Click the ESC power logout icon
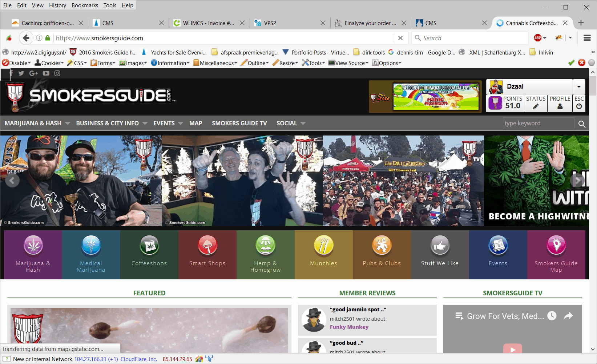 [x=579, y=106]
